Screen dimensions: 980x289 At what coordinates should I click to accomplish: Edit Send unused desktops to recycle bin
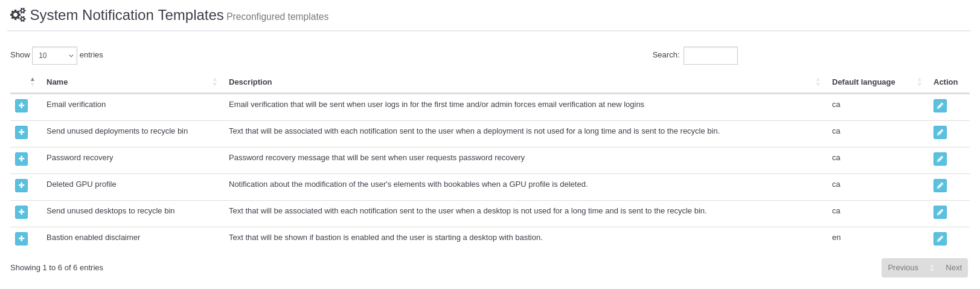[x=940, y=212]
